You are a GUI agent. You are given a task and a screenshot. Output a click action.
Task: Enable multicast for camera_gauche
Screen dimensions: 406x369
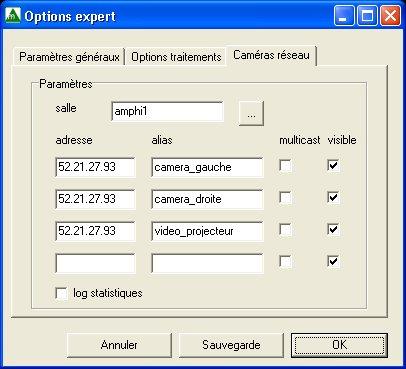(285, 166)
